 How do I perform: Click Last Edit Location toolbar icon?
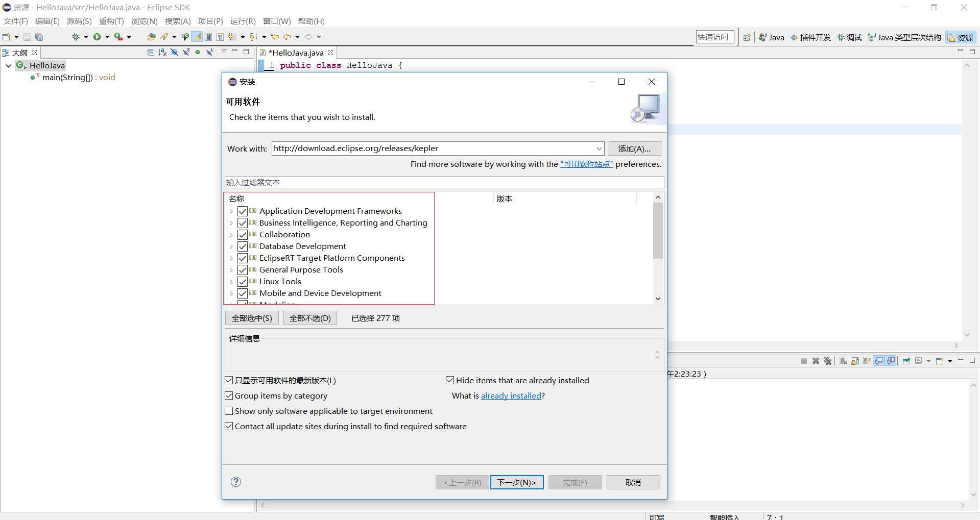click(x=275, y=37)
